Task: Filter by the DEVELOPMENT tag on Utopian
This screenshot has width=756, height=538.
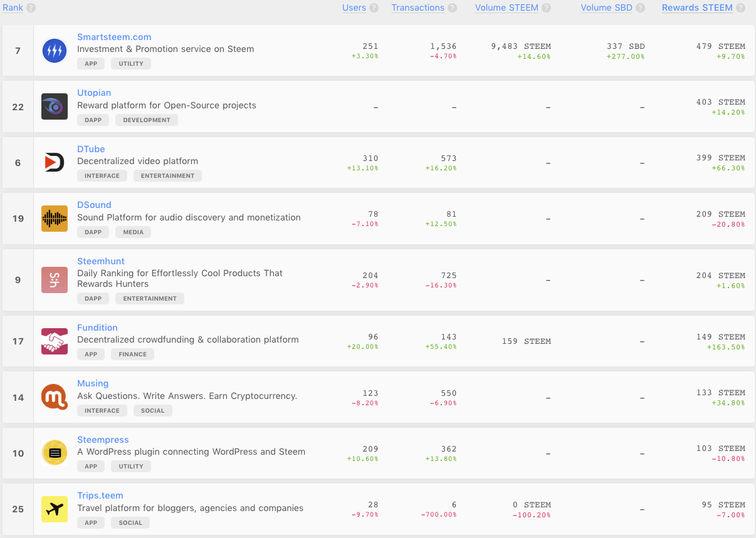Action: click(x=147, y=120)
